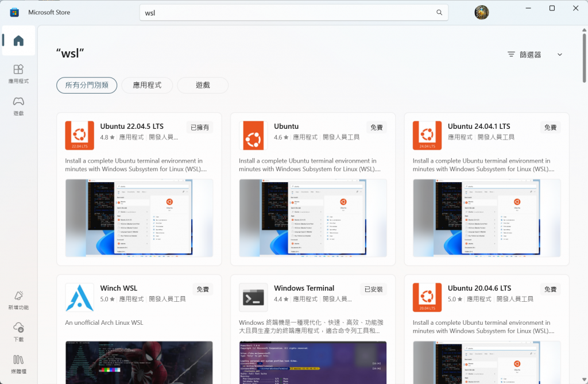Image resolution: width=588 pixels, height=384 pixels.
Task: Click the 4.4 rating on Windows Terminal
Action: click(x=281, y=299)
